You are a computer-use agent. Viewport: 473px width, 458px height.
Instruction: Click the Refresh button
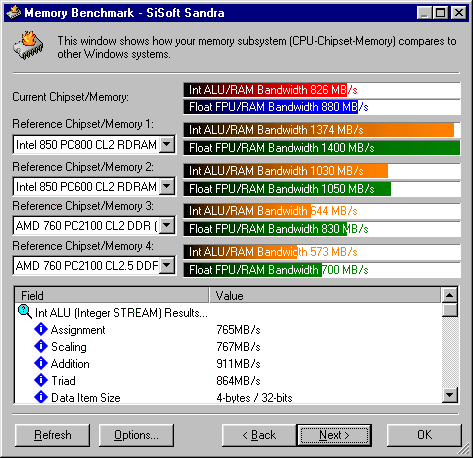(x=53, y=435)
